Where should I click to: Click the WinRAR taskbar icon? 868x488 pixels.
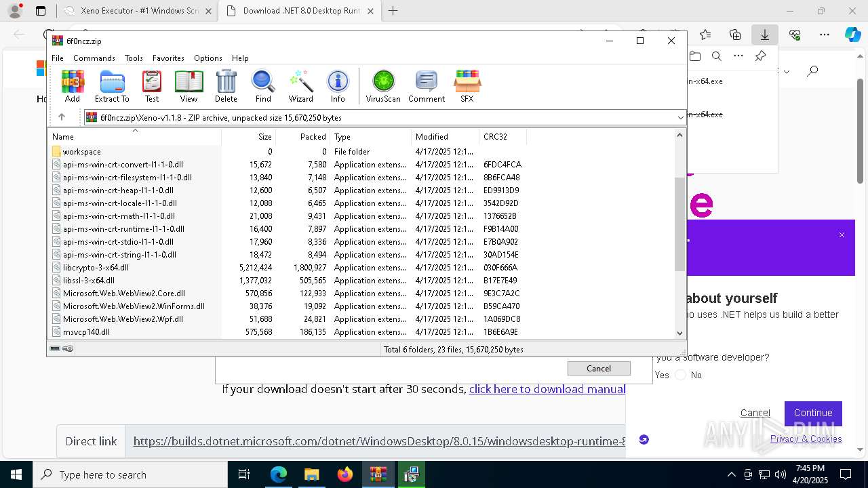click(x=378, y=474)
